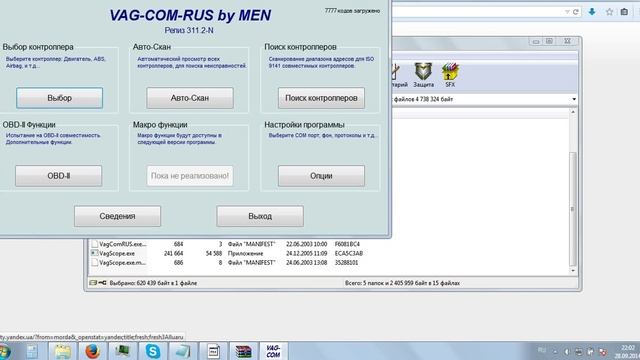Click the packed size 54 588
The height and width of the screenshot is (360, 640).
point(214,253)
